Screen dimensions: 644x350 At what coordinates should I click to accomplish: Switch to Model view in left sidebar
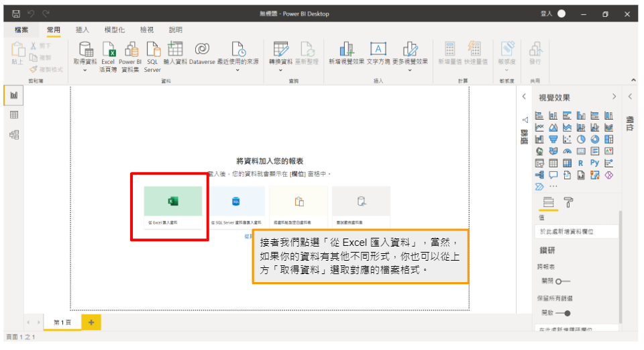[14, 135]
